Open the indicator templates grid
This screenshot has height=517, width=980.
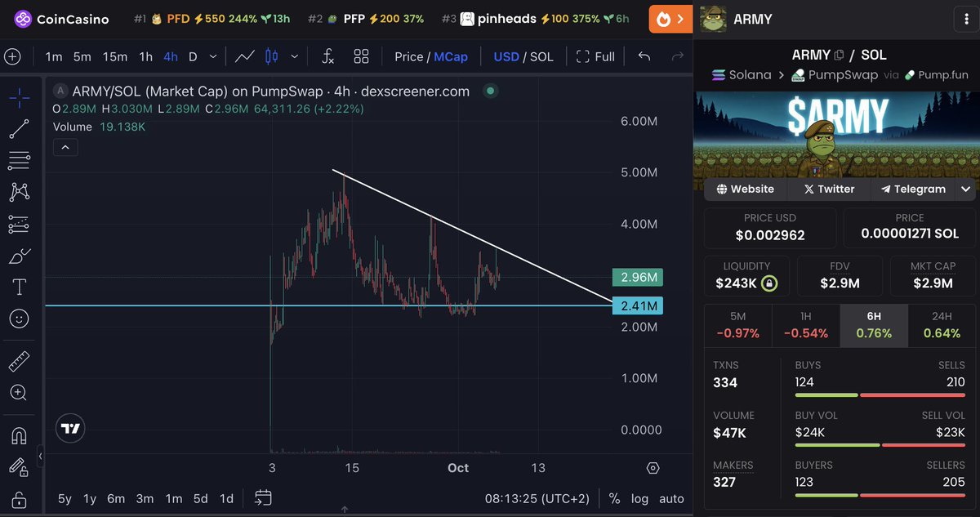click(x=361, y=56)
